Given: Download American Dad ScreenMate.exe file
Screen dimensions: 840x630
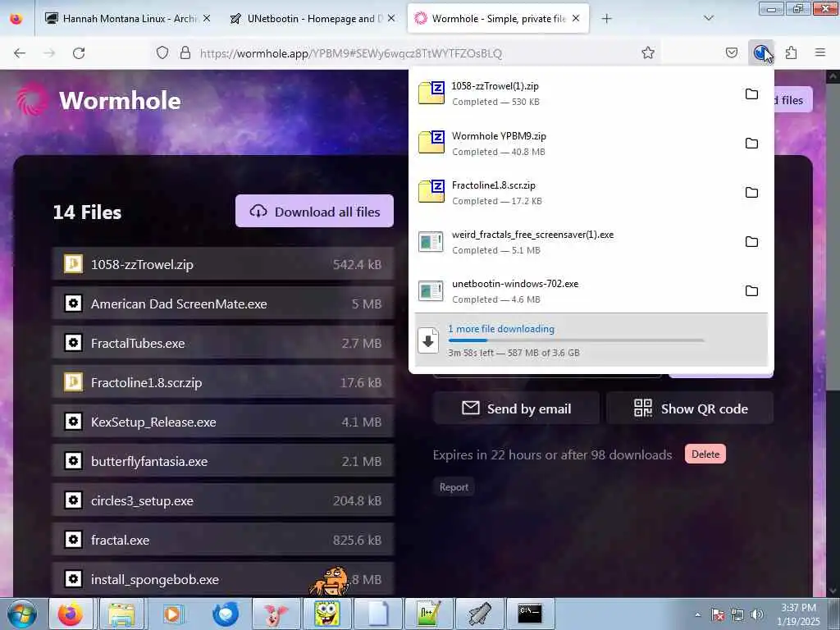Looking at the screenshot, I should [x=223, y=304].
